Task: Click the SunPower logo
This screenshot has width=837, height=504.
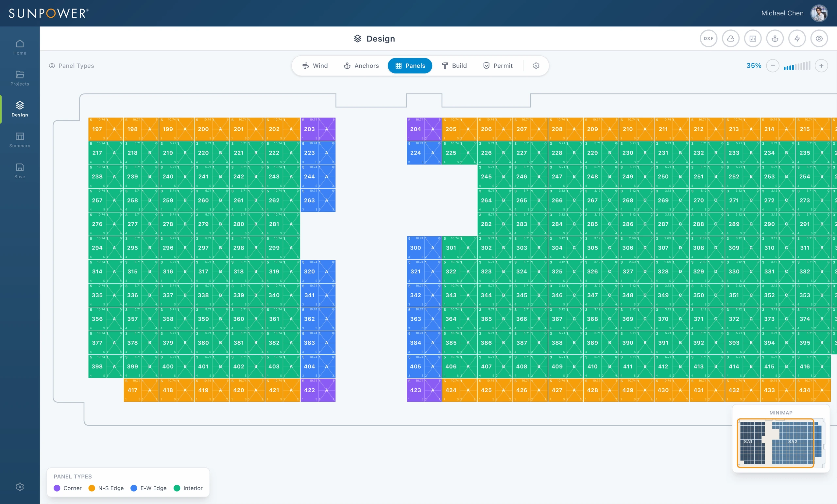Action: pos(48,13)
